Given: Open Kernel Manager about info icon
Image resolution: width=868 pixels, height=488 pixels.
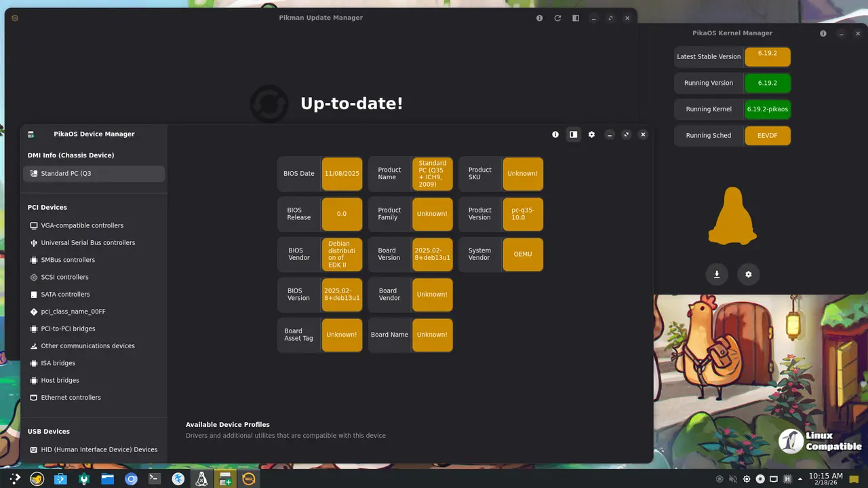Looking at the screenshot, I should pyautogui.click(x=823, y=33).
